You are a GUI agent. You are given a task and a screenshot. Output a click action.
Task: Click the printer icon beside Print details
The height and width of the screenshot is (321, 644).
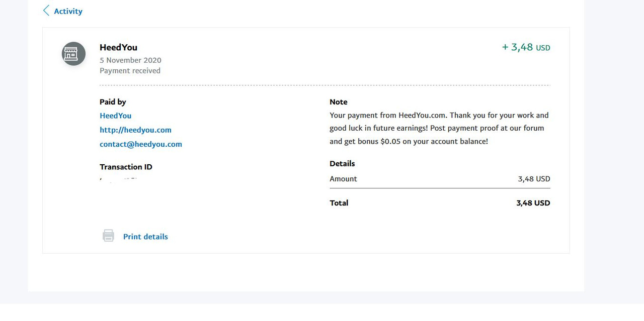[x=108, y=236]
